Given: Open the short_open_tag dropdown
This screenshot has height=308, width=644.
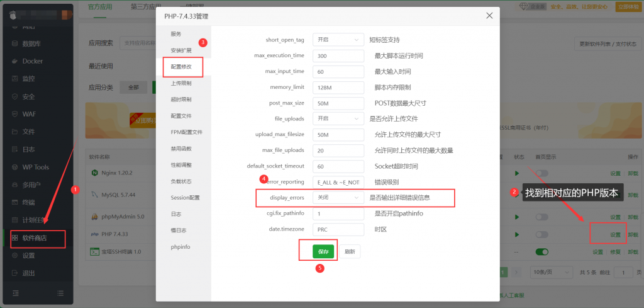Looking at the screenshot, I should [338, 40].
